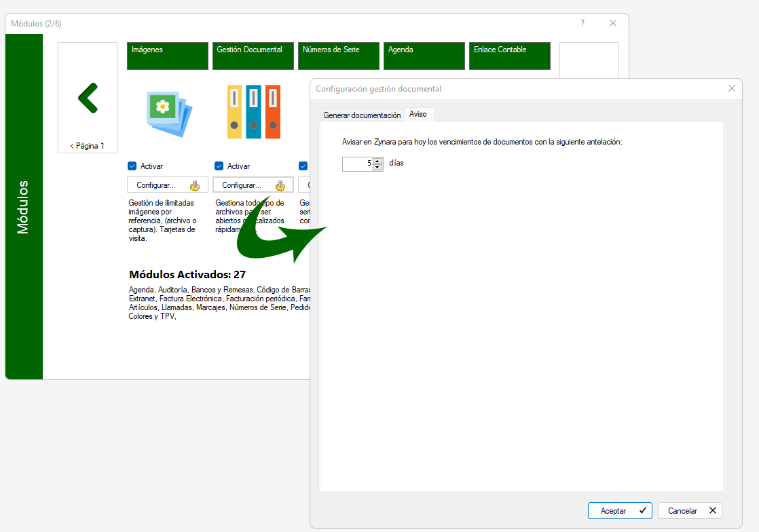Screen dimensions: 759x532
Task: Switch to the Generar documentación tab
Action: pos(362,115)
